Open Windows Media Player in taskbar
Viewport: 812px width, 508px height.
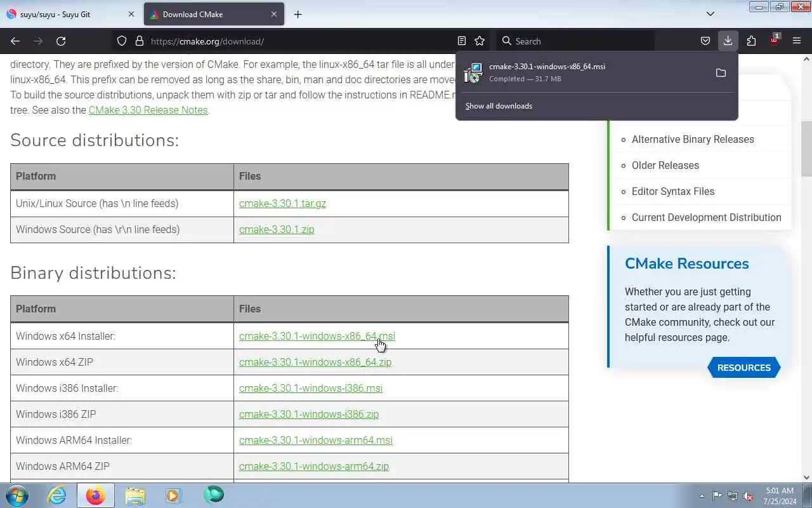pos(174,495)
